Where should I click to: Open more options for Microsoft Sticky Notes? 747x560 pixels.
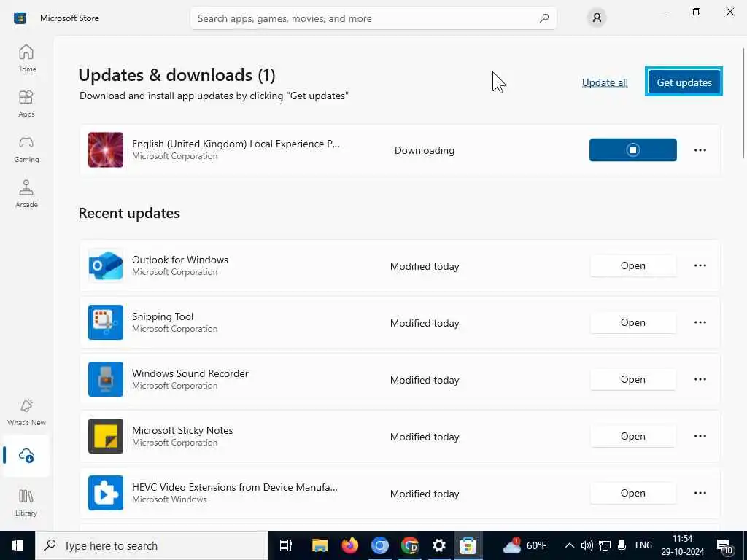click(x=700, y=436)
